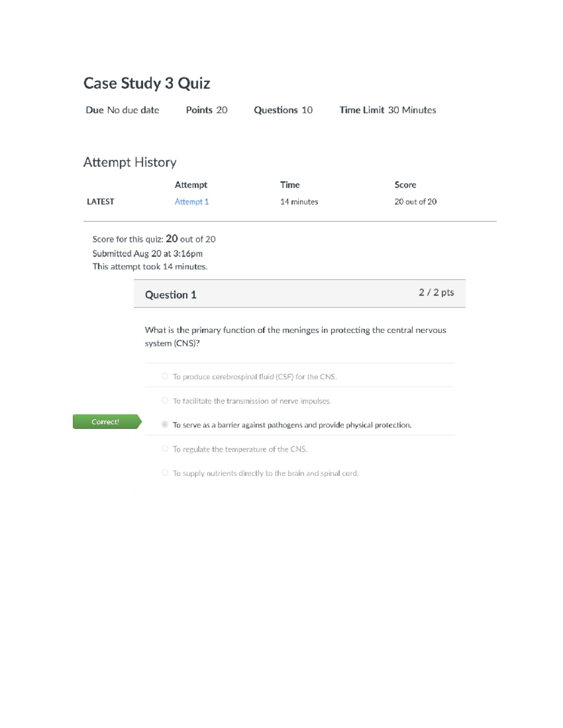The width and height of the screenshot is (563, 728).
Task: Pick the supply nutrients radio option
Action: coord(165,473)
